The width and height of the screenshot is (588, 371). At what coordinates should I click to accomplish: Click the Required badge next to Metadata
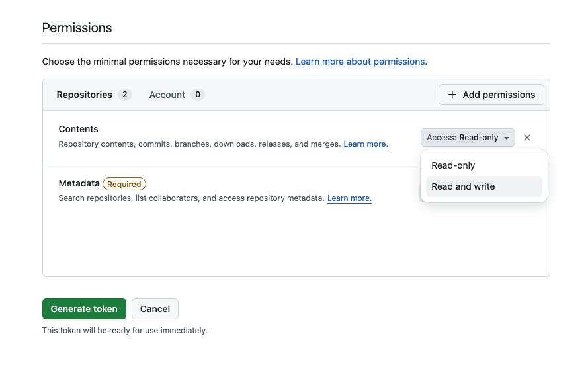pyautogui.click(x=124, y=184)
